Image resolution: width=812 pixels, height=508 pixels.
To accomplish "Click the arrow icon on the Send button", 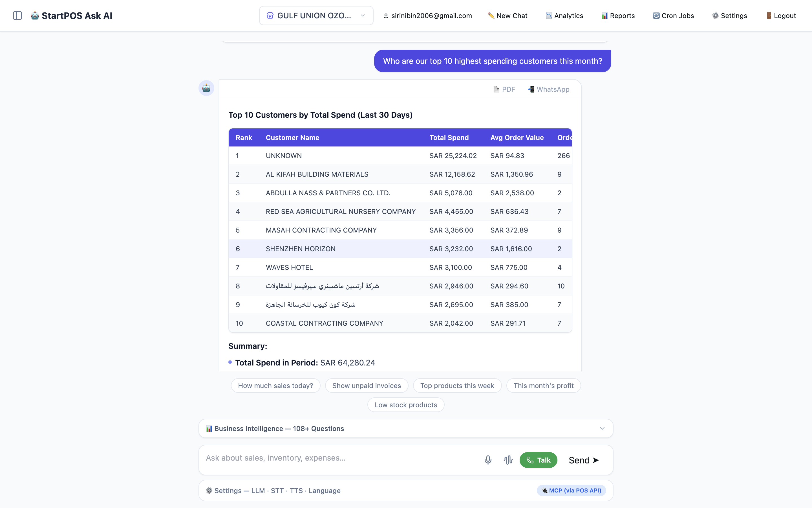I will [595, 460].
